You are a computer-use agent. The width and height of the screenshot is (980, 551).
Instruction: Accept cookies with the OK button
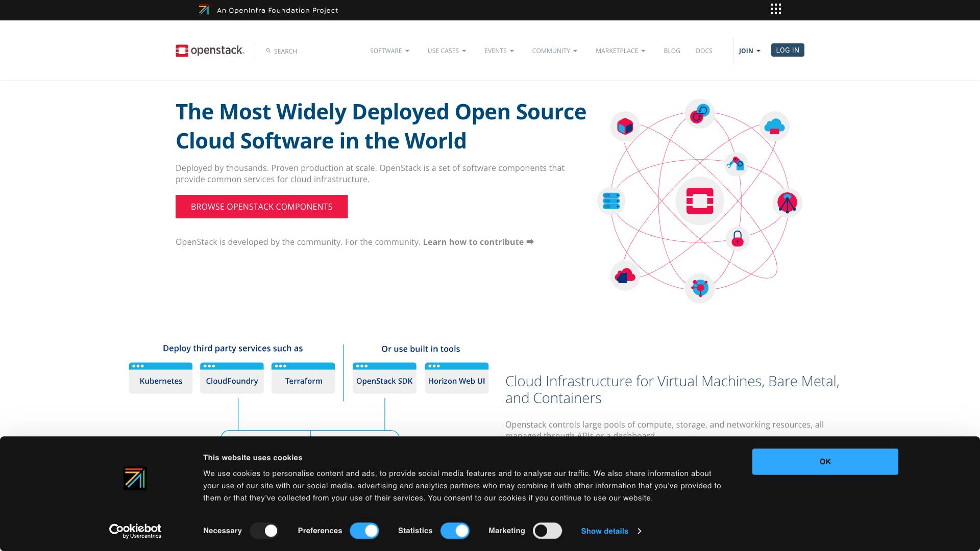825,461
